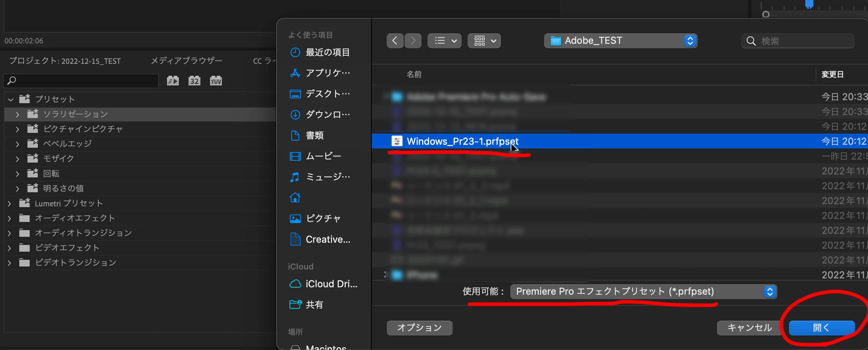Expand the ソラリゼーション preset folder
The width and height of the screenshot is (868, 350).
click(x=17, y=114)
